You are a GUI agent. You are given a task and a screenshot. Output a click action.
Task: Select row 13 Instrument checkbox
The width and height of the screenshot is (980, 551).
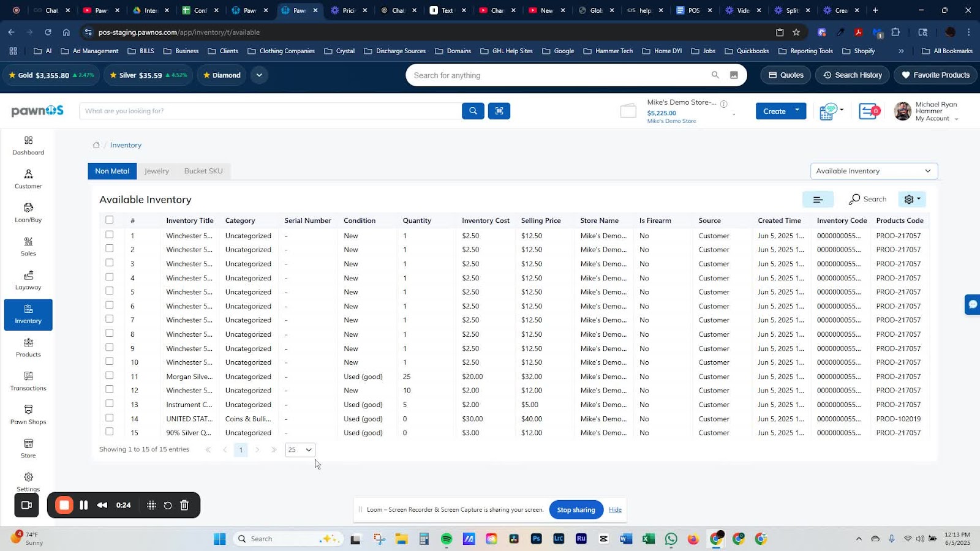click(x=110, y=403)
